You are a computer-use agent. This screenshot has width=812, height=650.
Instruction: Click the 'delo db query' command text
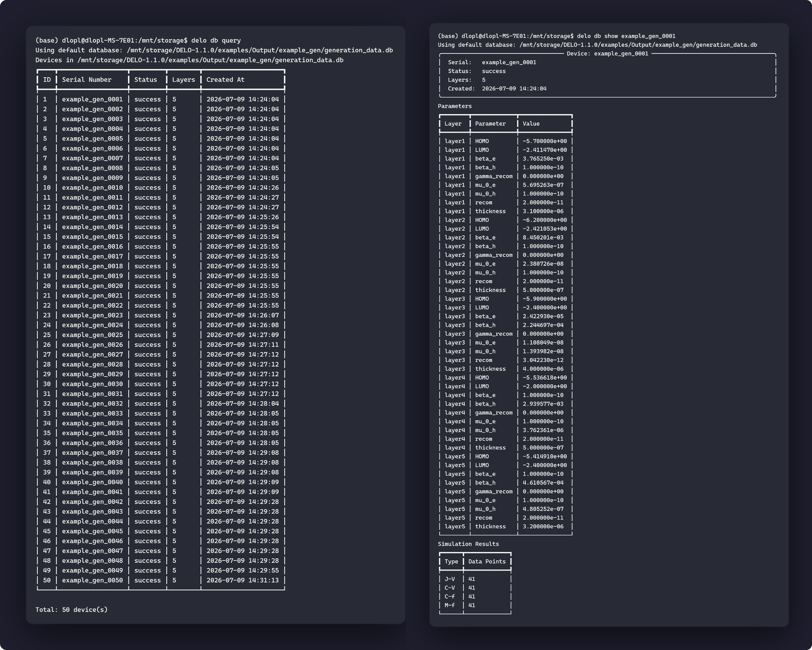[x=216, y=40]
